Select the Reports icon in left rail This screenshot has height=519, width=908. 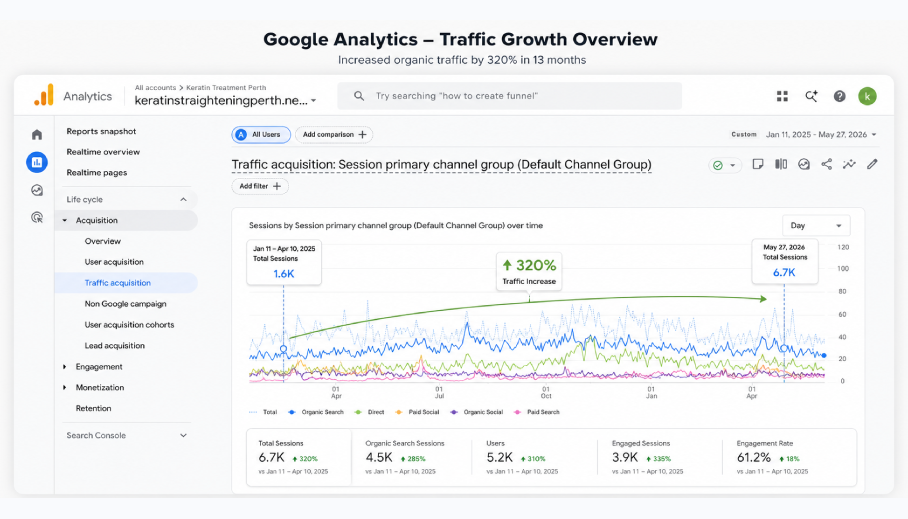coord(36,162)
